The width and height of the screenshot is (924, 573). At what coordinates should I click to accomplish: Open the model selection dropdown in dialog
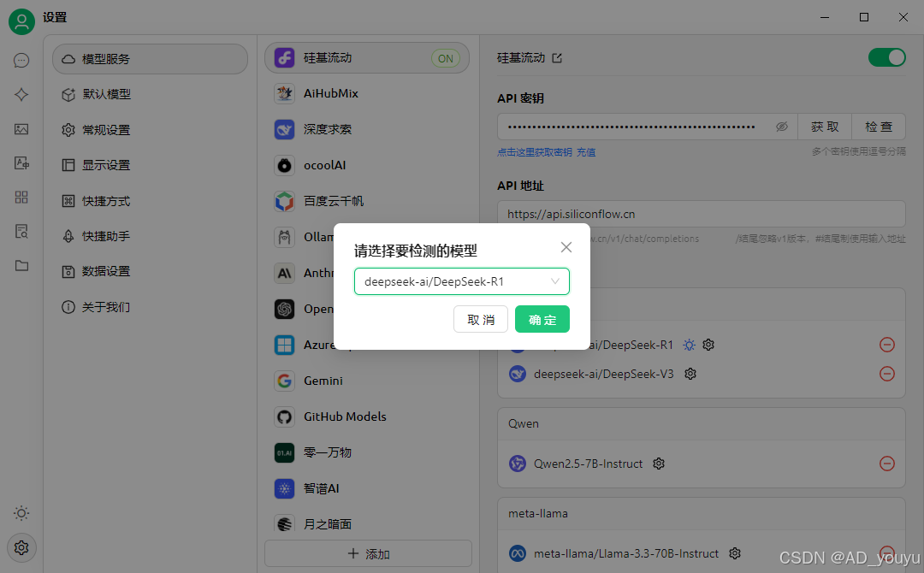(461, 281)
